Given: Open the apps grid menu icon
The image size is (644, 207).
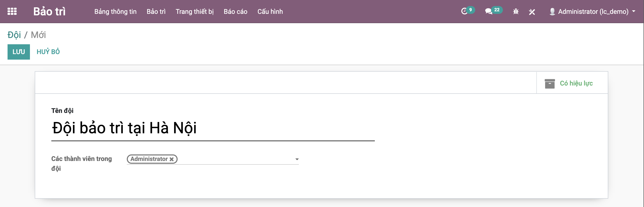Looking at the screenshot, I should point(12,12).
